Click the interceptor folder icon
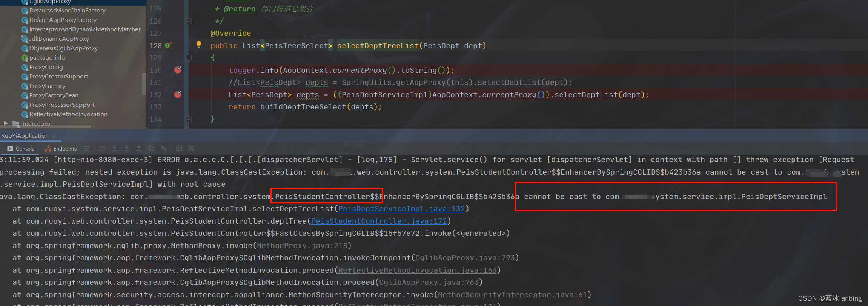Image resolution: width=868 pixels, height=306 pixels. point(16,124)
